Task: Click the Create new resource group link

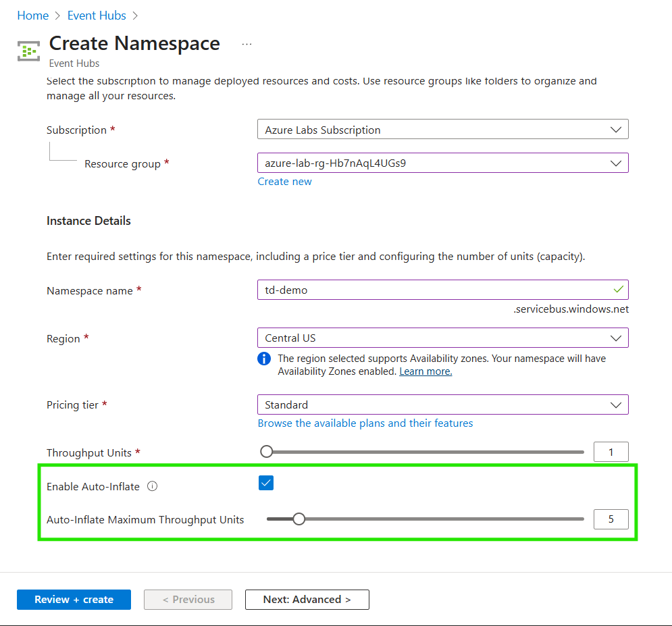Action: 284,182
